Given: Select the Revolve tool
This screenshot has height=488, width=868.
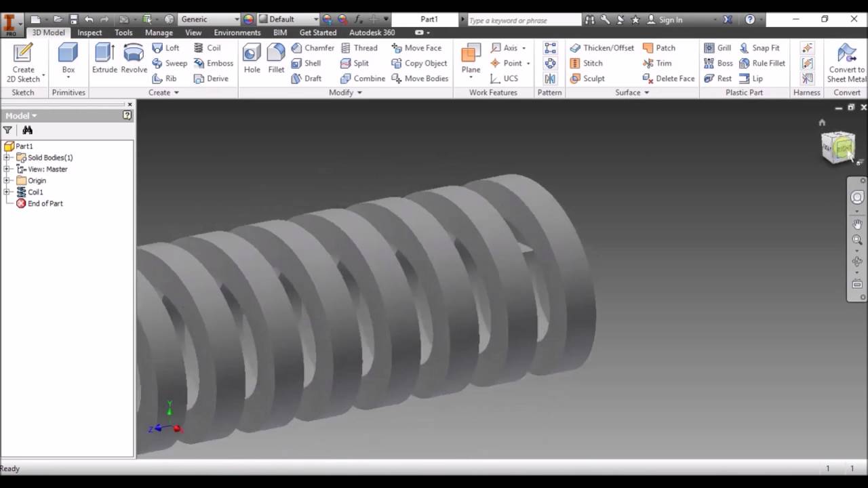Looking at the screenshot, I should [x=134, y=58].
